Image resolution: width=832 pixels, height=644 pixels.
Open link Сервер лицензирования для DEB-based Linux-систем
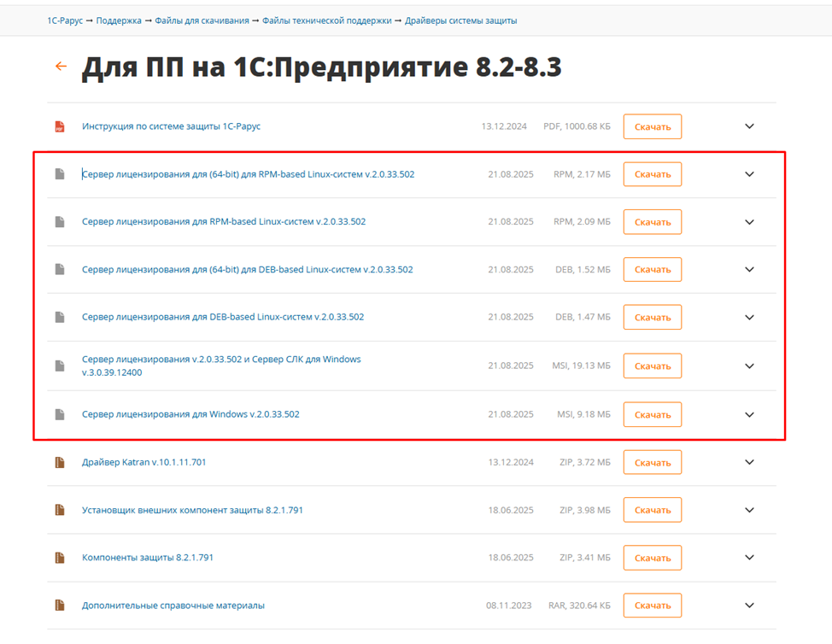223,317
